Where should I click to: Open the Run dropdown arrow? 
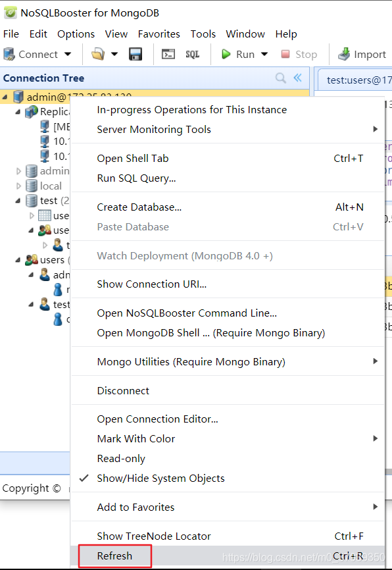(x=264, y=54)
